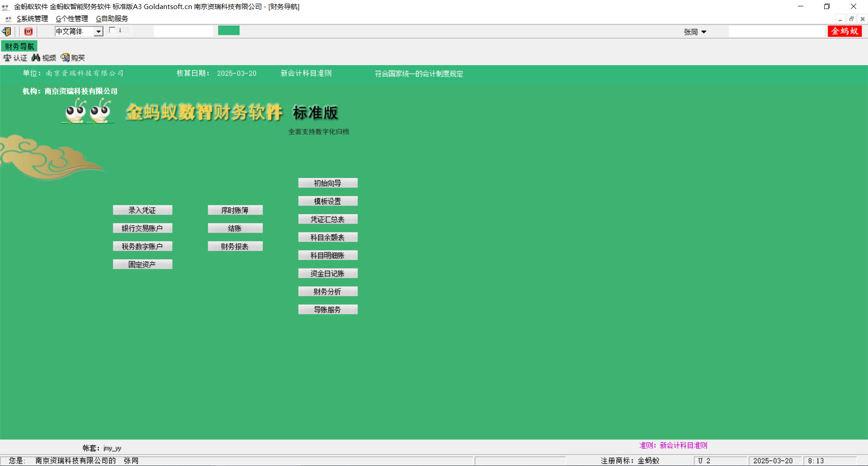This screenshot has width=868, height=466.
Task: Open the G个性管理 menu
Action: [x=72, y=19]
